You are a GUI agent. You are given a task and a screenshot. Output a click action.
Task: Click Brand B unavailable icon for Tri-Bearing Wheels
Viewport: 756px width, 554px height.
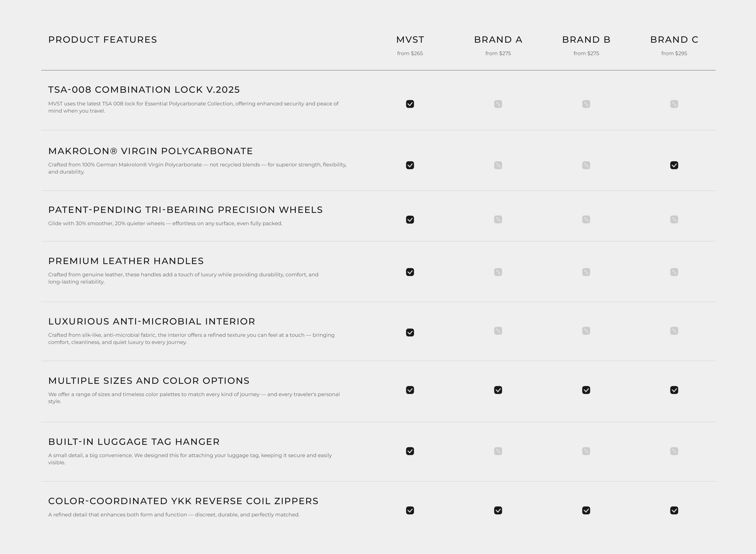point(586,220)
